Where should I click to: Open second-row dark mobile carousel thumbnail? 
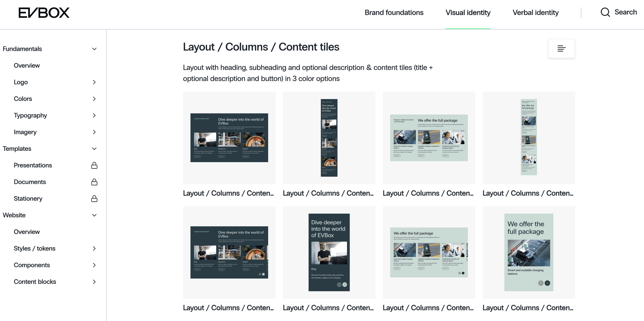[329, 252]
